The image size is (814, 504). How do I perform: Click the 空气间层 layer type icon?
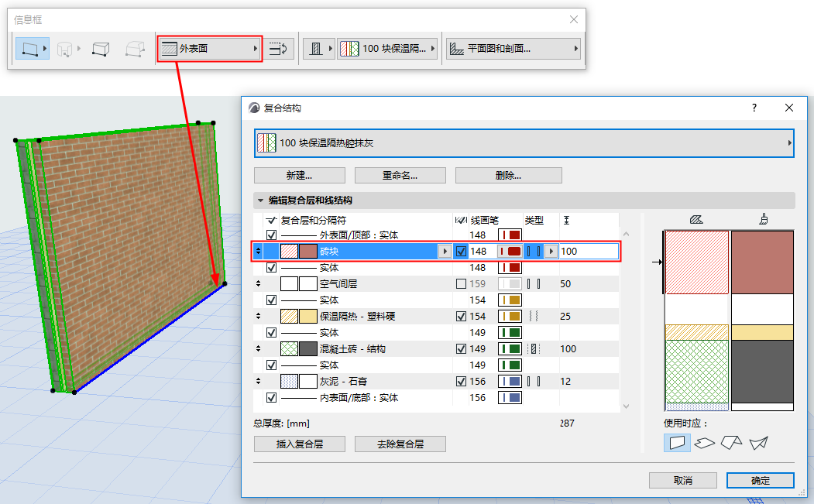click(x=533, y=284)
